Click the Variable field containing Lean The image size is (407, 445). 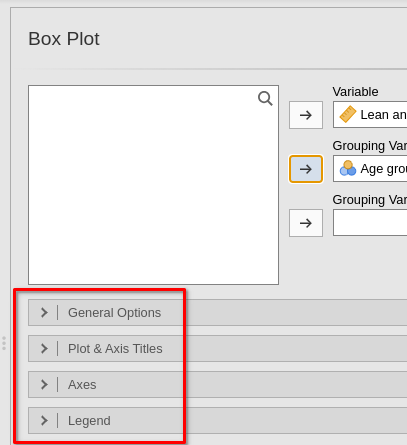370,115
